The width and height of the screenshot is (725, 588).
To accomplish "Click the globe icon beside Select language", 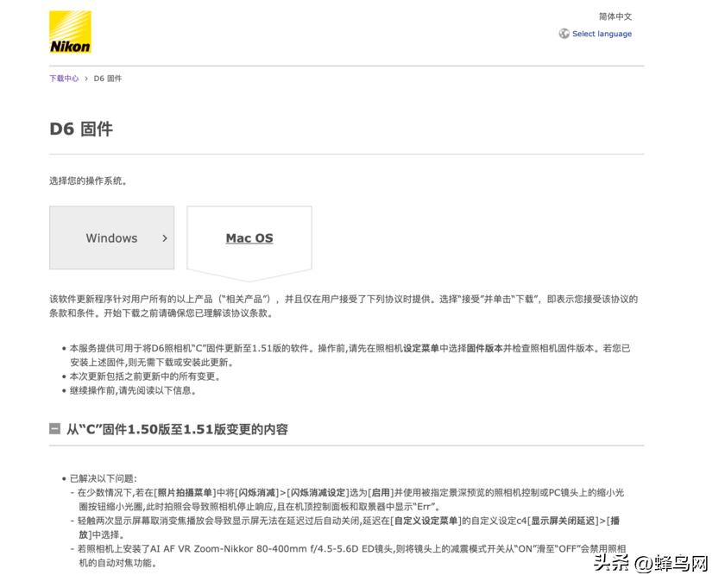I will [564, 34].
